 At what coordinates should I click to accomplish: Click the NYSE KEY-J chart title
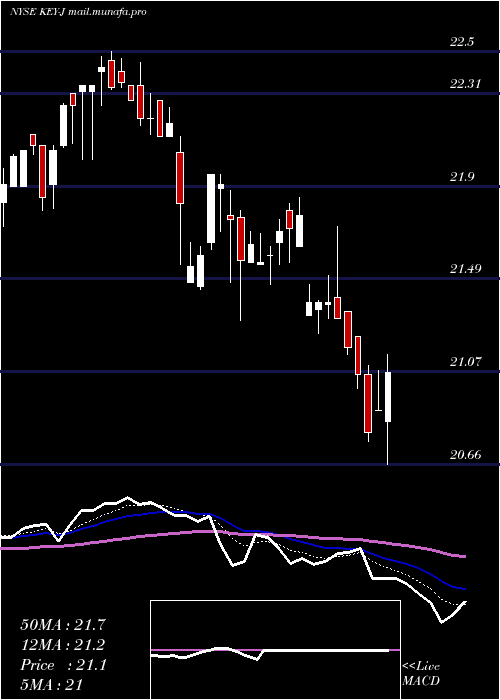[79, 12]
